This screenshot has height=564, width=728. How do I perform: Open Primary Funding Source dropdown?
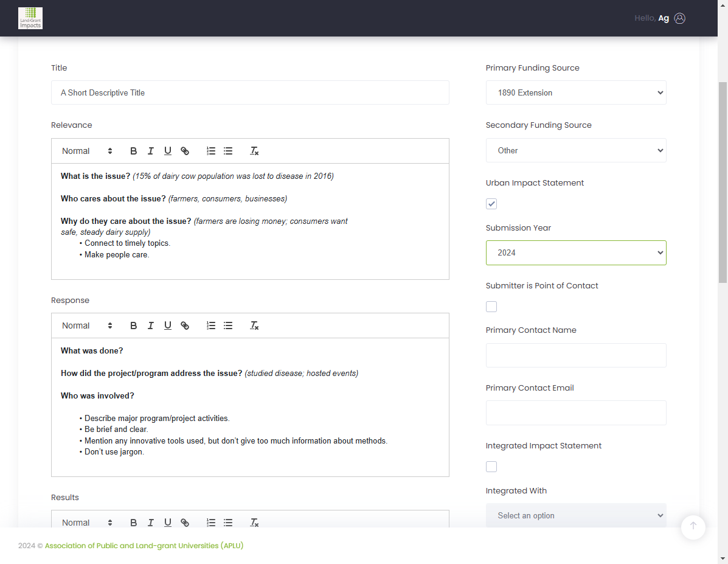tap(576, 92)
